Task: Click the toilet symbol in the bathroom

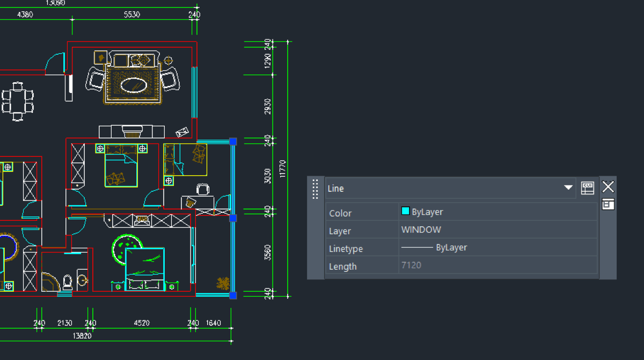Action: point(68,282)
